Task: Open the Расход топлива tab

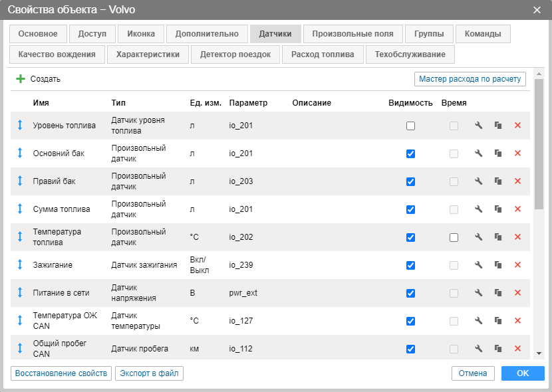Action: click(x=323, y=54)
